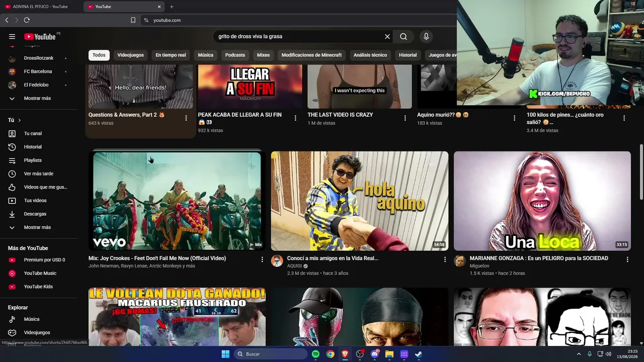Close the active YouTube tab
Screen dimensions: 644x362
tap(159, 7)
